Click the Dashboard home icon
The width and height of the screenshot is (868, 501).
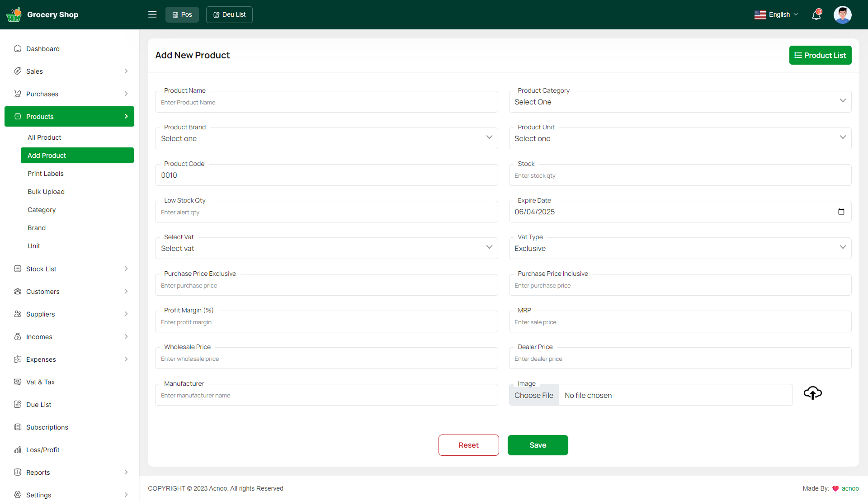coord(18,48)
